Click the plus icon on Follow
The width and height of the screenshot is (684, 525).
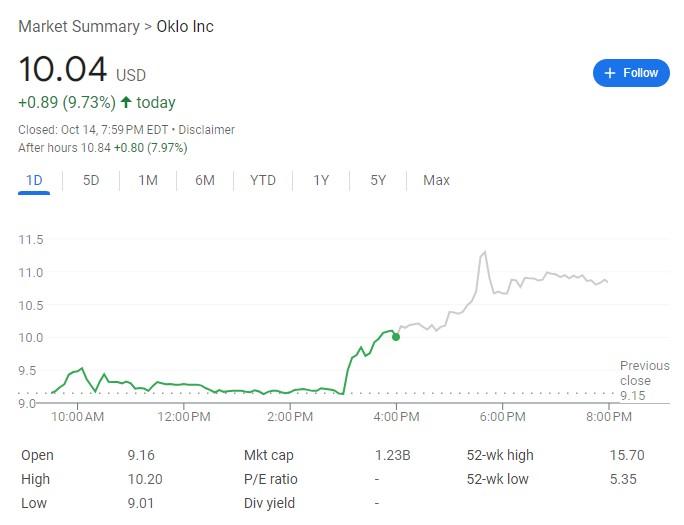(x=610, y=73)
